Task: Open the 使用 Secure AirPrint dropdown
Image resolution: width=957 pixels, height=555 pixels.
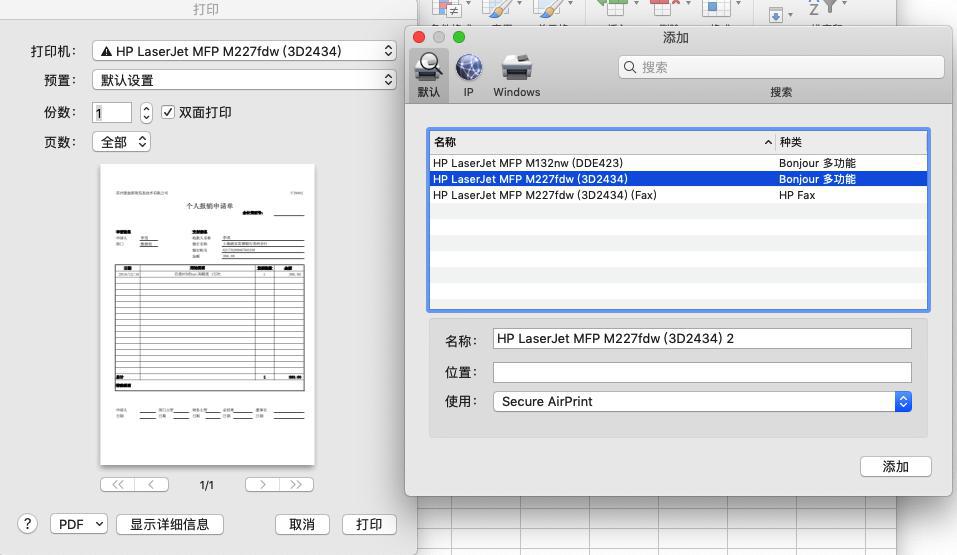Action: (x=702, y=401)
